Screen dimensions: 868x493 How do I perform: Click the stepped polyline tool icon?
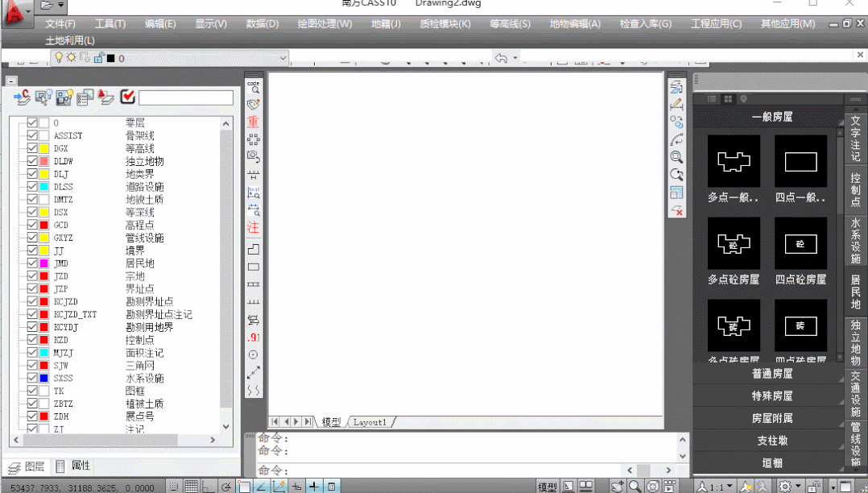coord(254,249)
